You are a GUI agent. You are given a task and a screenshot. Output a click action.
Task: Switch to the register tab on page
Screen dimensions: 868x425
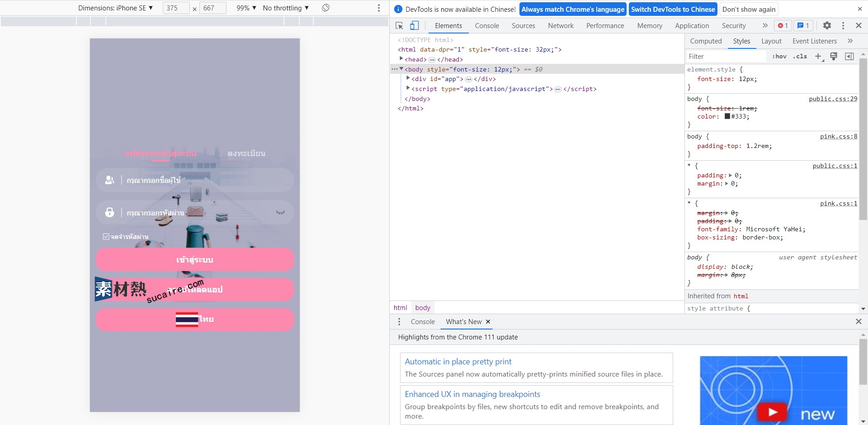tap(246, 153)
